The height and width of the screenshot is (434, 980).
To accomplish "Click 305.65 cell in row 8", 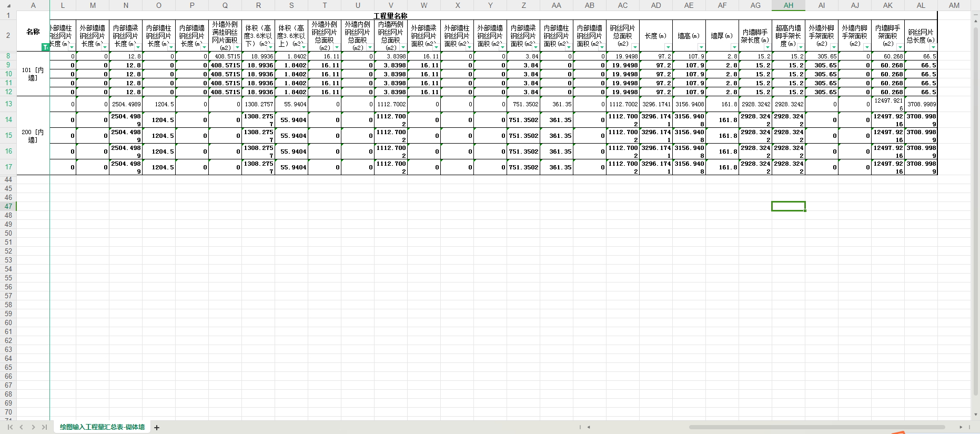I will tap(822, 56).
